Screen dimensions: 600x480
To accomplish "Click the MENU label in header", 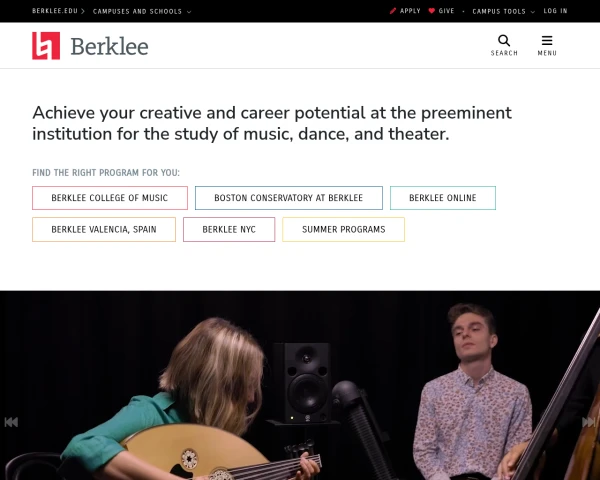I will click(547, 53).
